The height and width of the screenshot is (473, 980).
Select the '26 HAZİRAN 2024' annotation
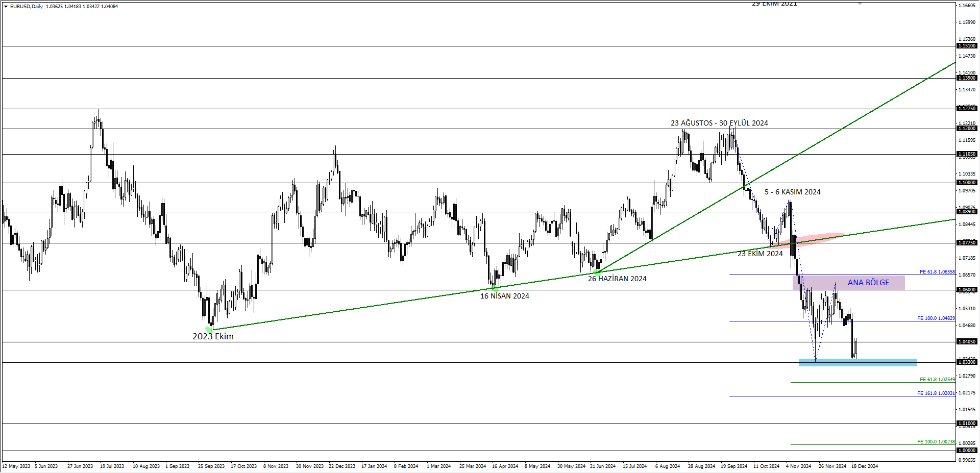(617, 279)
